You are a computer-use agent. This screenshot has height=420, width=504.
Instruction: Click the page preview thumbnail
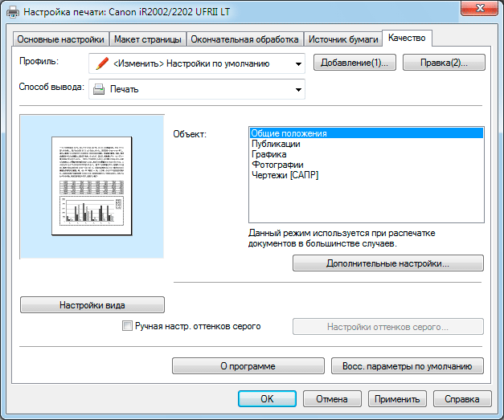click(x=92, y=186)
